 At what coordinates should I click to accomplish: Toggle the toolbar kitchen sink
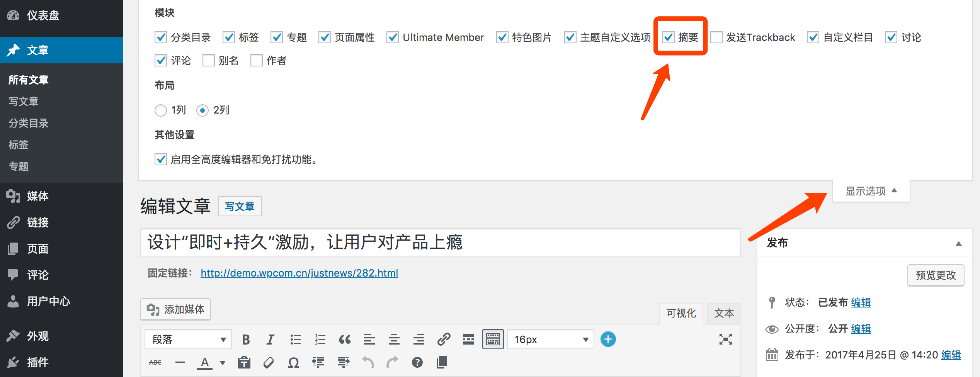pos(493,340)
